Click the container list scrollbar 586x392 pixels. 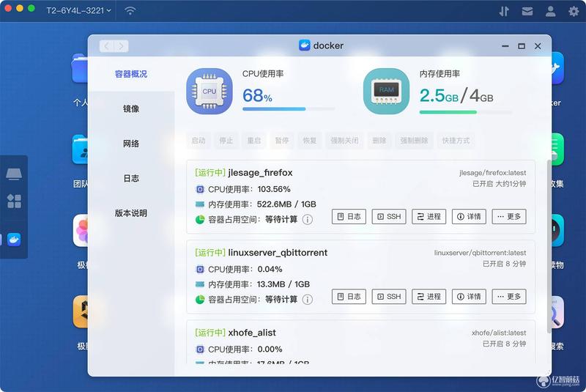[549, 246]
